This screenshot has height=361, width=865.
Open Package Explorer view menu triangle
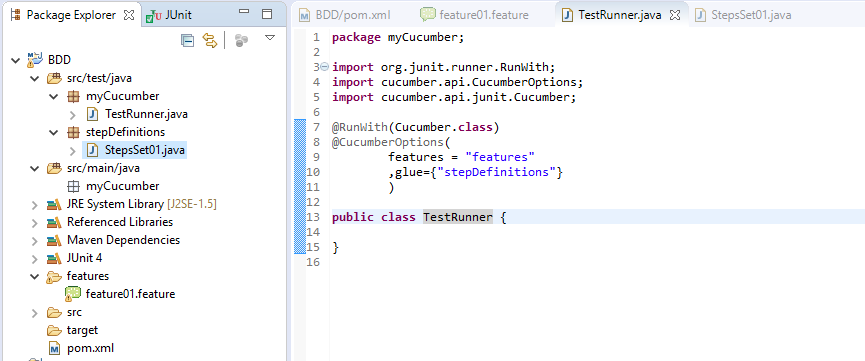[270, 38]
